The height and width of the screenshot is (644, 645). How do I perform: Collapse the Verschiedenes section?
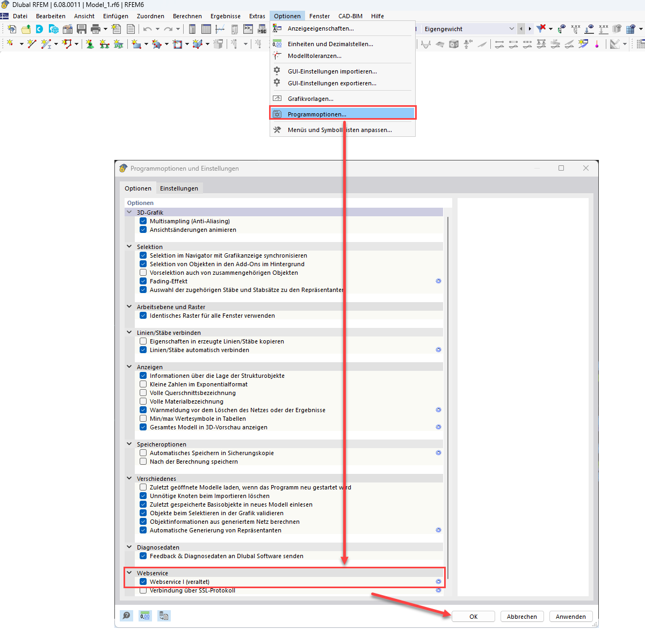[x=129, y=479]
